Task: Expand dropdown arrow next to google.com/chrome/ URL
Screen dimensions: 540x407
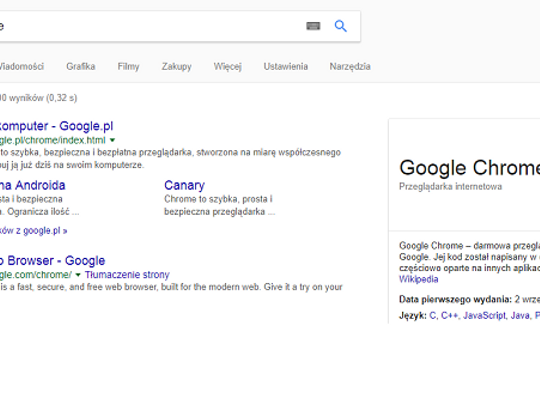Action: 78,275
